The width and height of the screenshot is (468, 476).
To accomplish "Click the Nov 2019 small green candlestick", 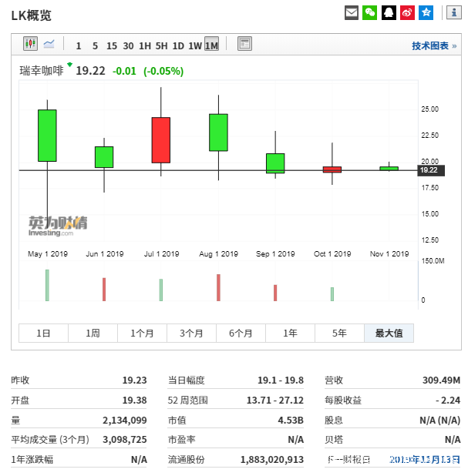I will (389, 168).
